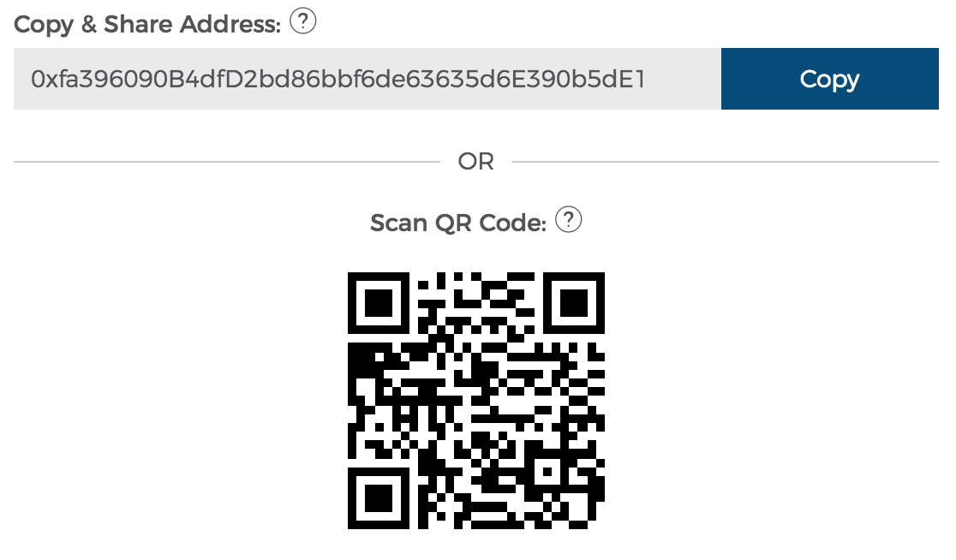Click small alignment square inside QR code
This screenshot has height=560, width=956.
pyautogui.click(x=547, y=472)
